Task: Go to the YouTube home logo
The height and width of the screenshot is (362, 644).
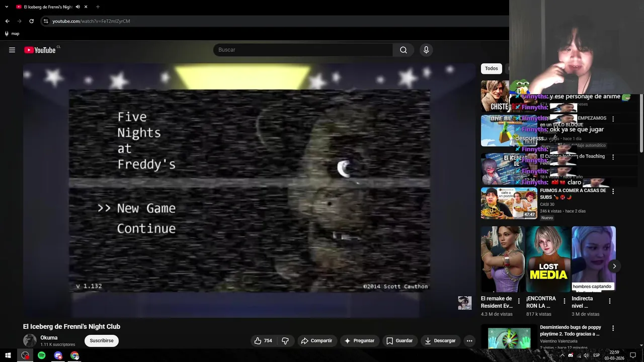Action: tap(40, 50)
